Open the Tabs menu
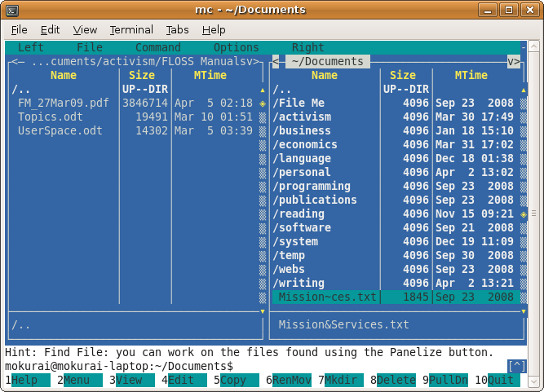 pos(177,29)
